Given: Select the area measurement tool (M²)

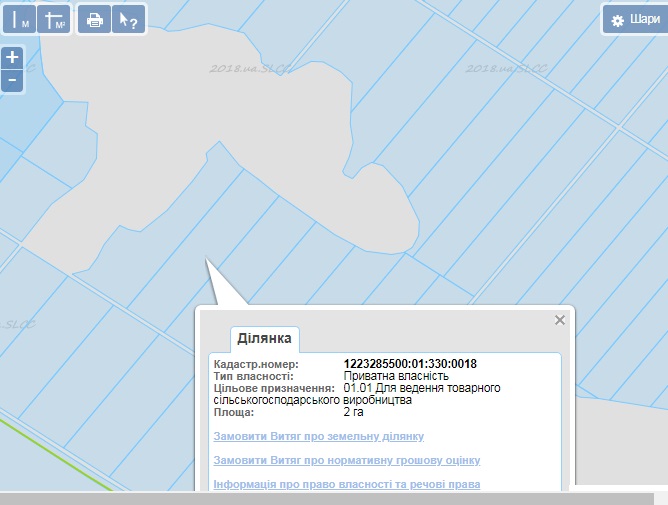Looking at the screenshot, I should click(x=56, y=19).
